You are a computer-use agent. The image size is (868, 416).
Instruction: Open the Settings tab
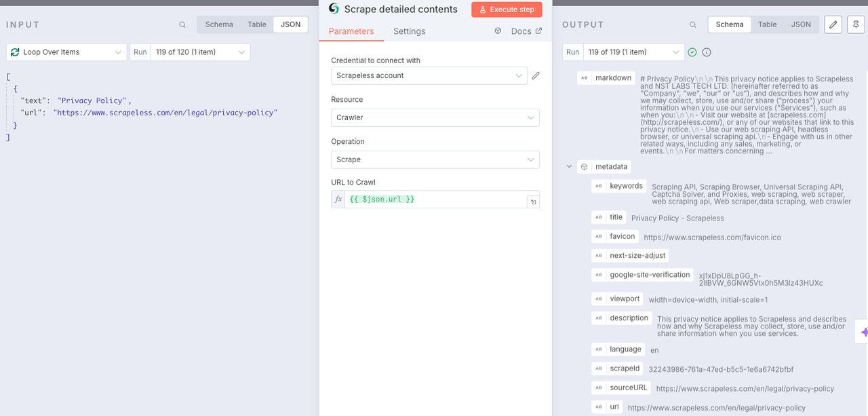pos(410,31)
